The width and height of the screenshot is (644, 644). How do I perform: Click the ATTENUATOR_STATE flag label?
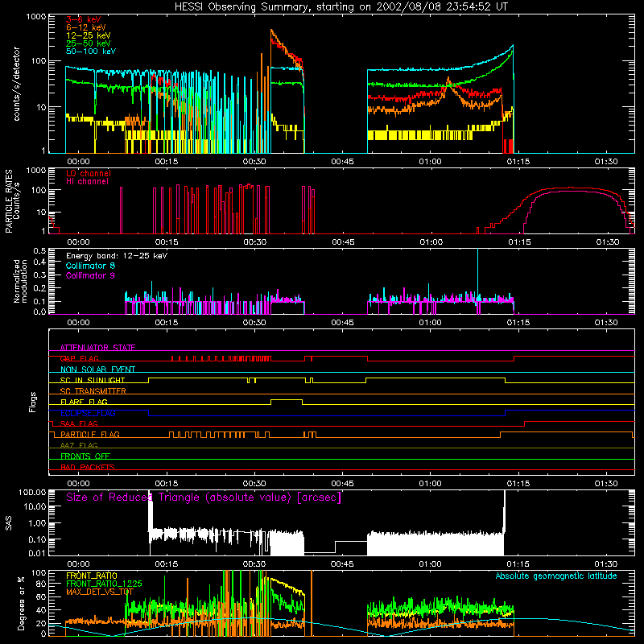(97, 348)
